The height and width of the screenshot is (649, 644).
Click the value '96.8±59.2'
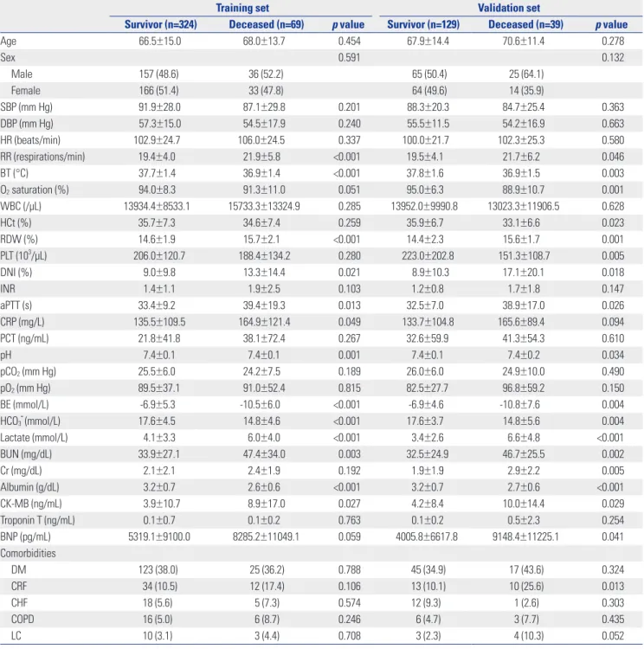pos(524,389)
